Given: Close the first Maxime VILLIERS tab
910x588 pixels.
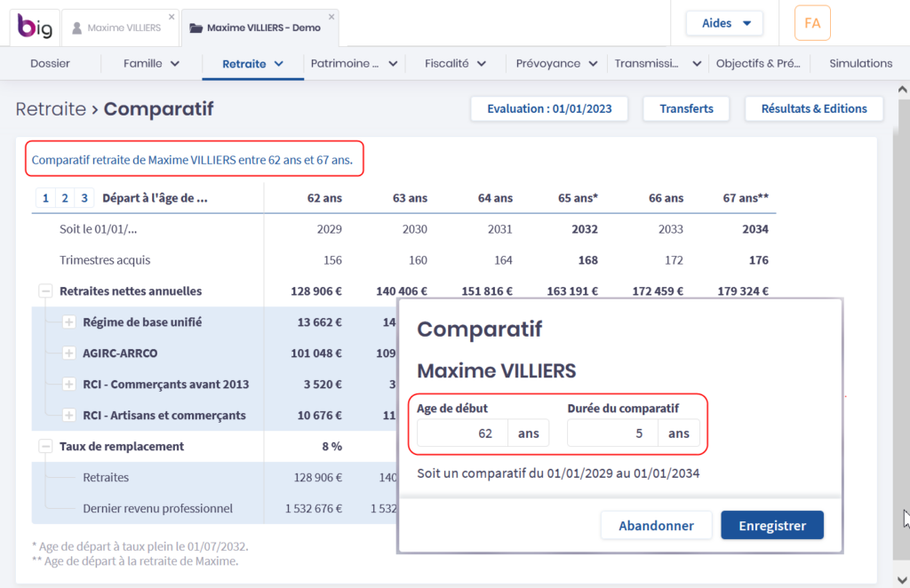Looking at the screenshot, I should (172, 17).
